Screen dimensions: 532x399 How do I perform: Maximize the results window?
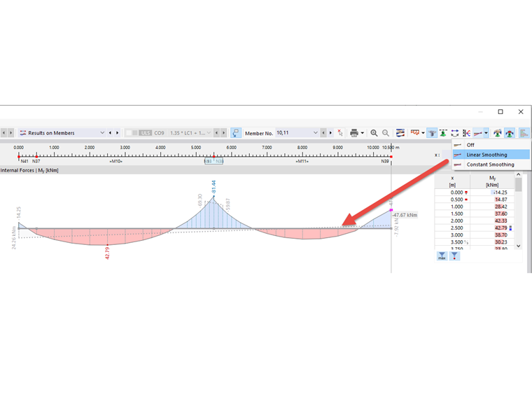(500, 111)
